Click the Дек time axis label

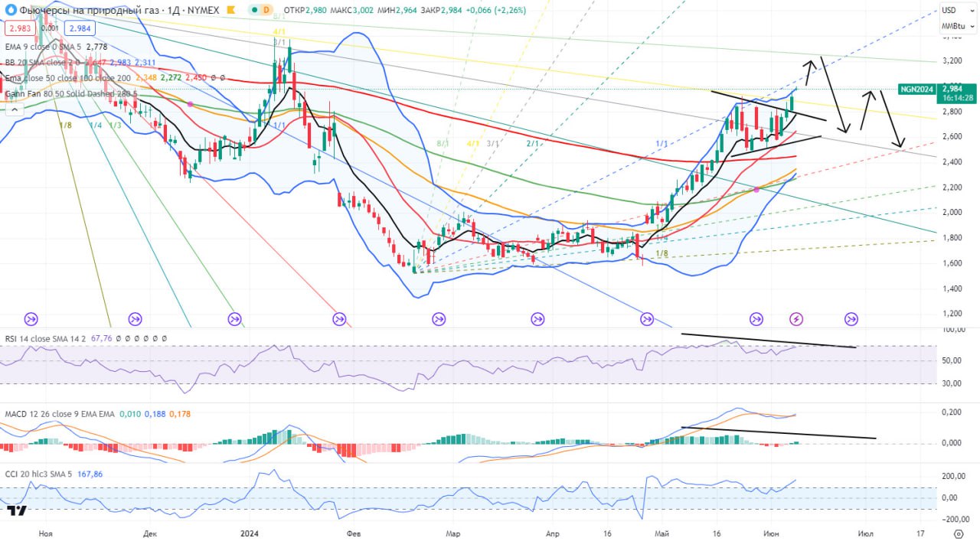(x=150, y=533)
